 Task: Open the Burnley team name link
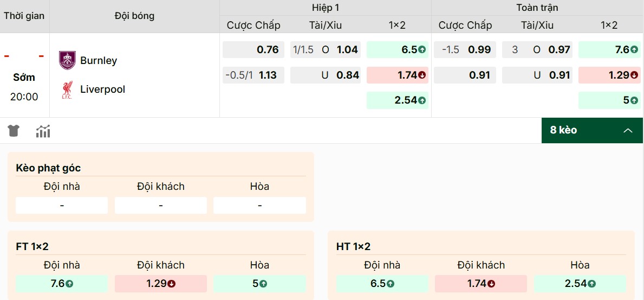coord(99,60)
